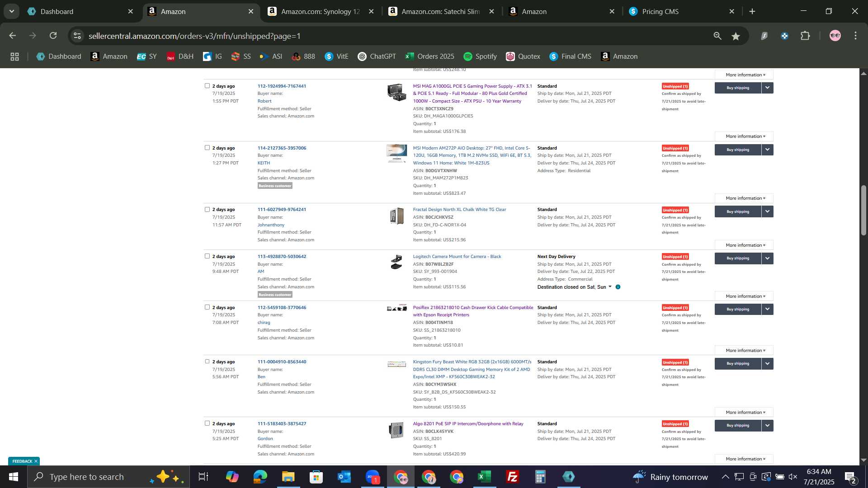
Task: Expand Destination closed on Sat, Sun dropdown
Action: (574, 287)
